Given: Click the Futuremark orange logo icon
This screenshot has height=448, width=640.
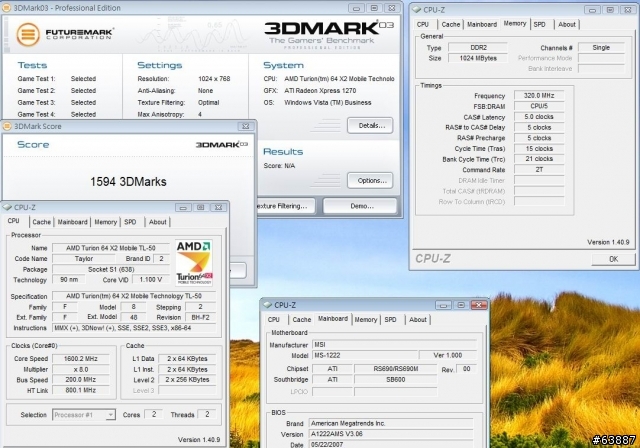Looking at the screenshot, I should (x=28, y=34).
